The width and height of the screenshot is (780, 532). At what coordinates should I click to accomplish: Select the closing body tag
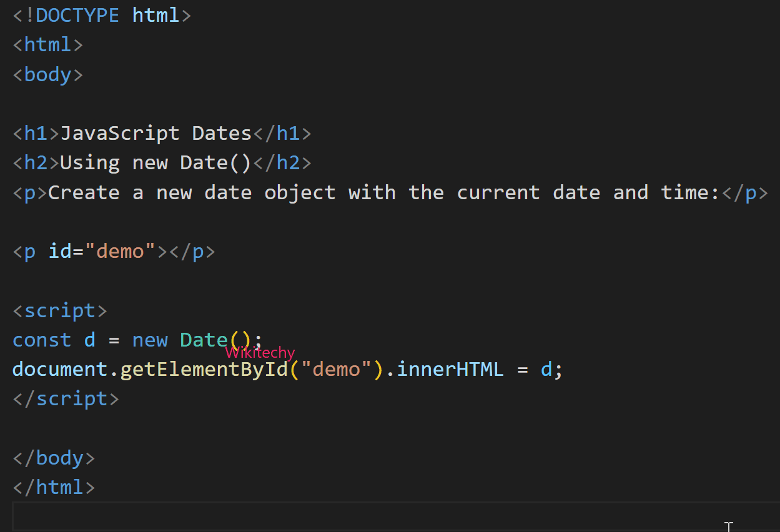tap(54, 458)
